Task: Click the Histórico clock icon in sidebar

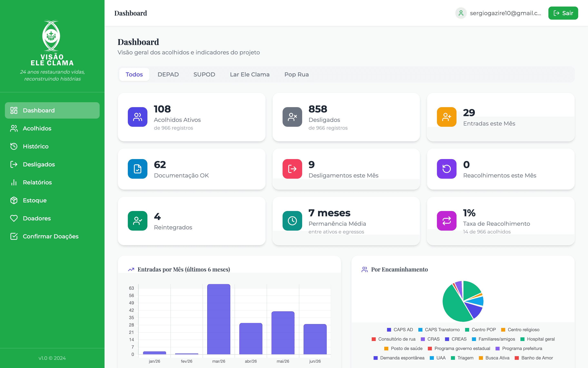Action: pos(14,146)
